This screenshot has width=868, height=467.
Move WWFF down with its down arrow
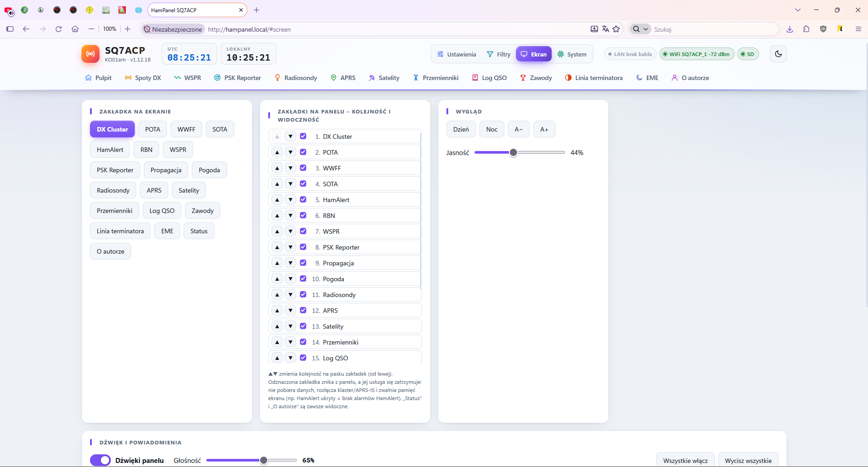coord(290,168)
